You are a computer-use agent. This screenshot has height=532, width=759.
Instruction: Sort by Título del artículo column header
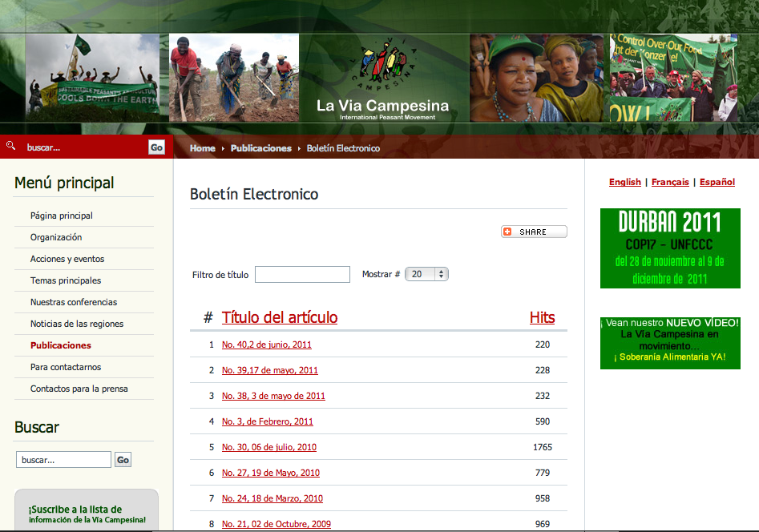pyautogui.click(x=280, y=317)
